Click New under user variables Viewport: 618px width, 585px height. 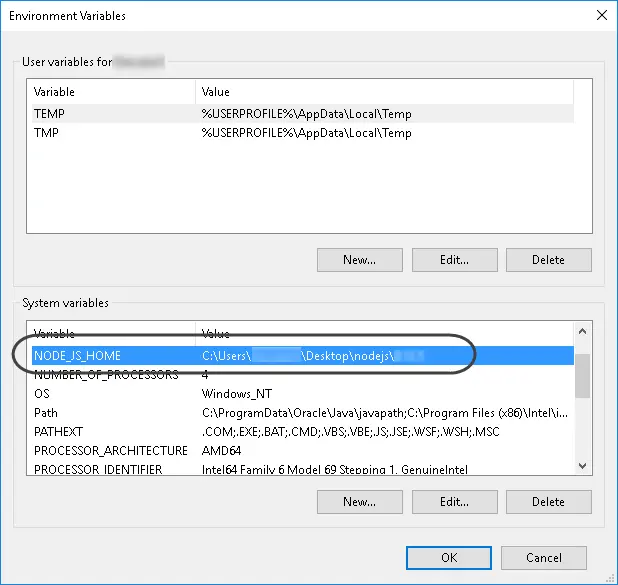pos(359,260)
